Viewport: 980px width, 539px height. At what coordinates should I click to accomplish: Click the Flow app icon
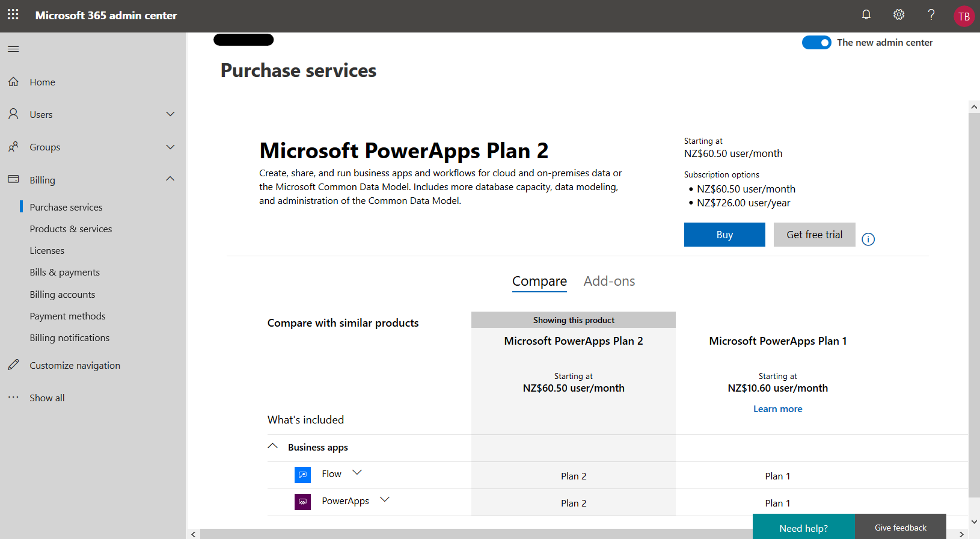pos(302,475)
